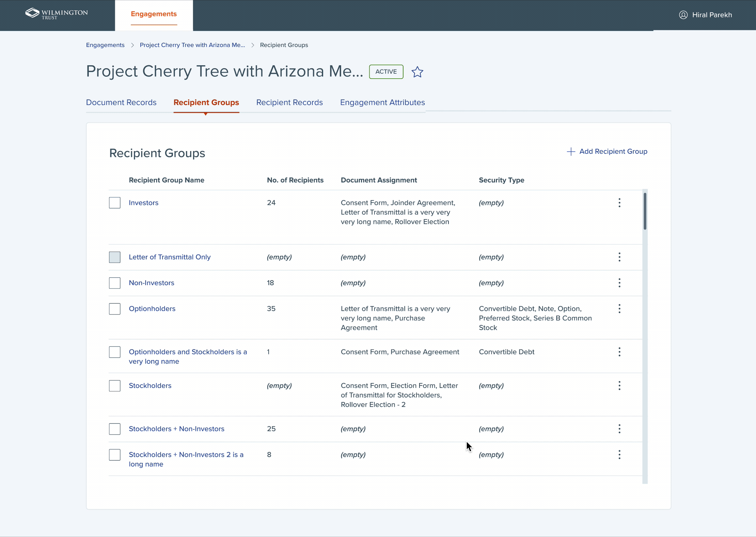
Task: Click the ACTIVE status badge
Action: [386, 72]
